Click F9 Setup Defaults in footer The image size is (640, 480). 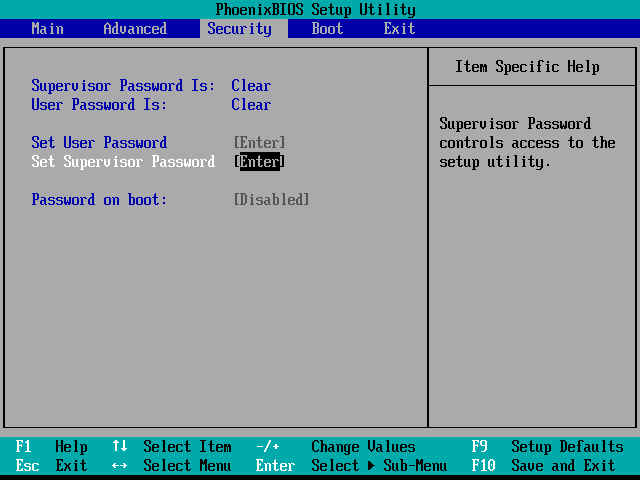point(547,447)
